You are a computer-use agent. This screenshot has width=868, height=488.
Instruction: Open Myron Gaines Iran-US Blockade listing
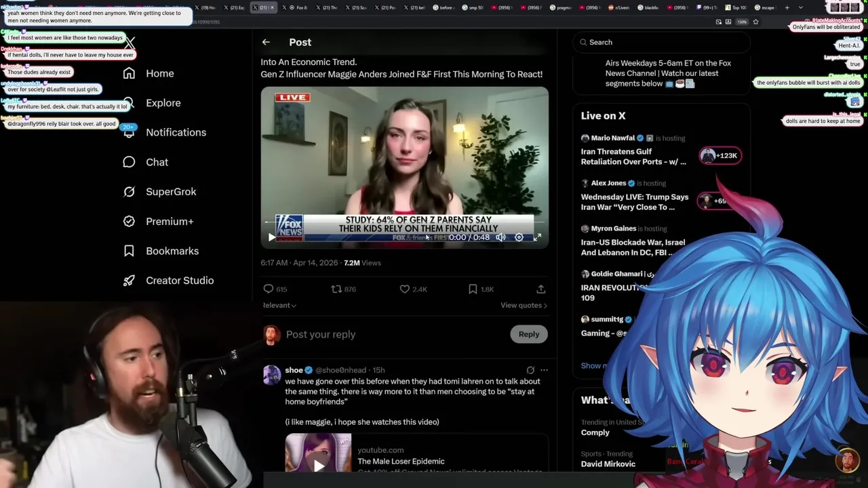pos(633,241)
